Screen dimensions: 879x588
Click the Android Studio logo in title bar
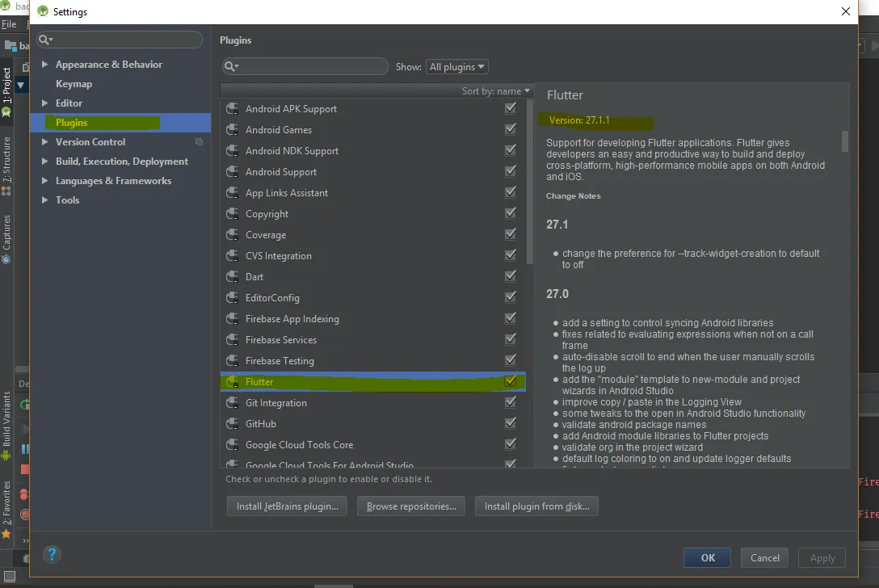click(43, 11)
